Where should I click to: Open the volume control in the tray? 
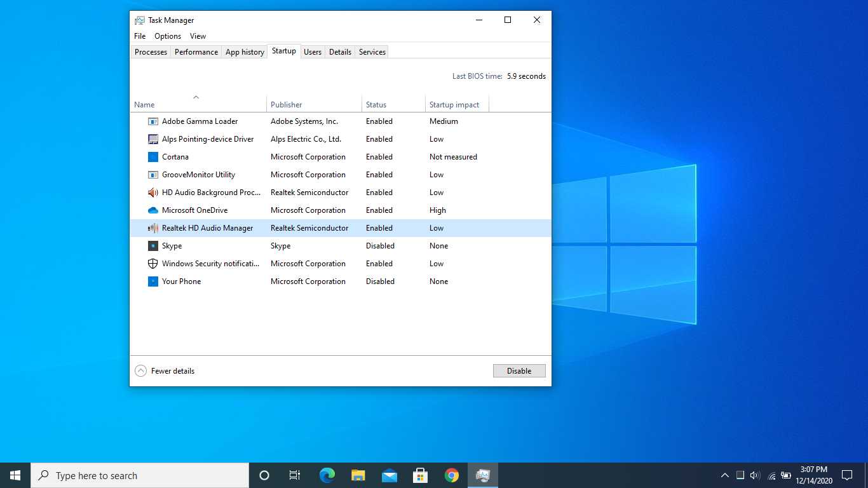[755, 475]
